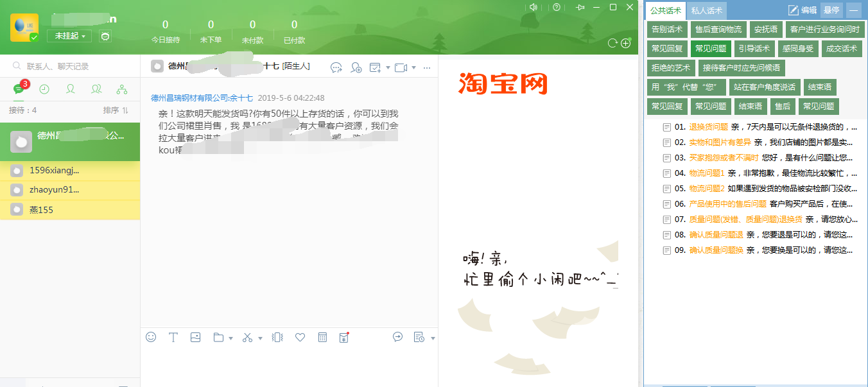Image resolution: width=868 pixels, height=387 pixels.
Task: Take a screenshot with the scissors icon
Action: (247, 338)
